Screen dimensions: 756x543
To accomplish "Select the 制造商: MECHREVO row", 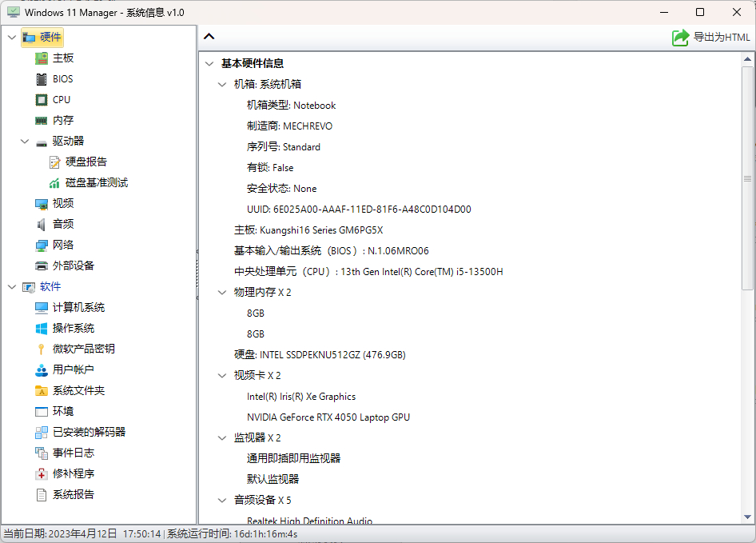I will 289,126.
